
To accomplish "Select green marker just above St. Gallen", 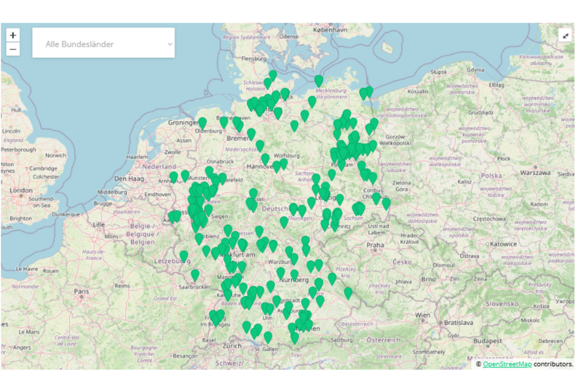I will [x=268, y=337].
